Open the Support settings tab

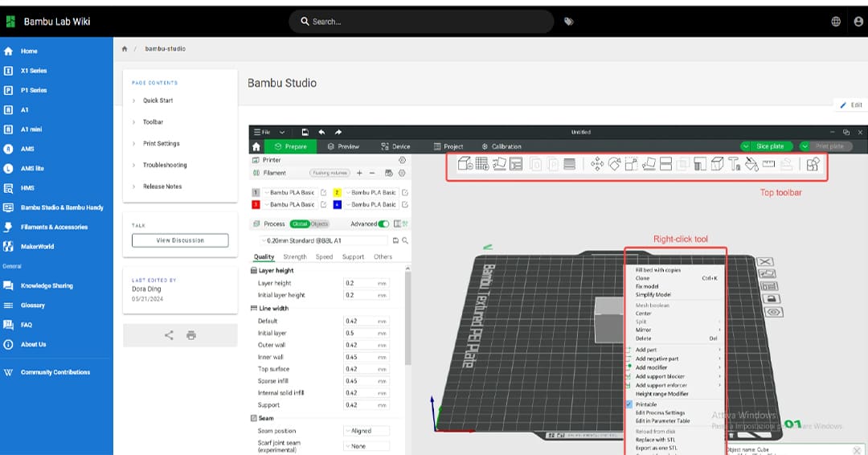pos(353,256)
